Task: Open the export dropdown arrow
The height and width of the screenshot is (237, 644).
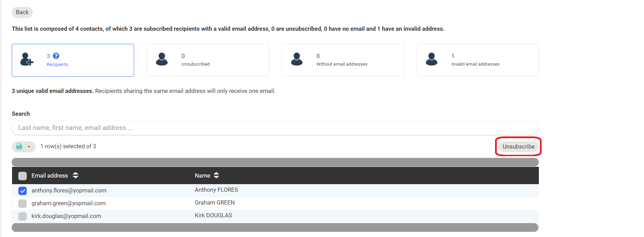Action: (x=29, y=147)
